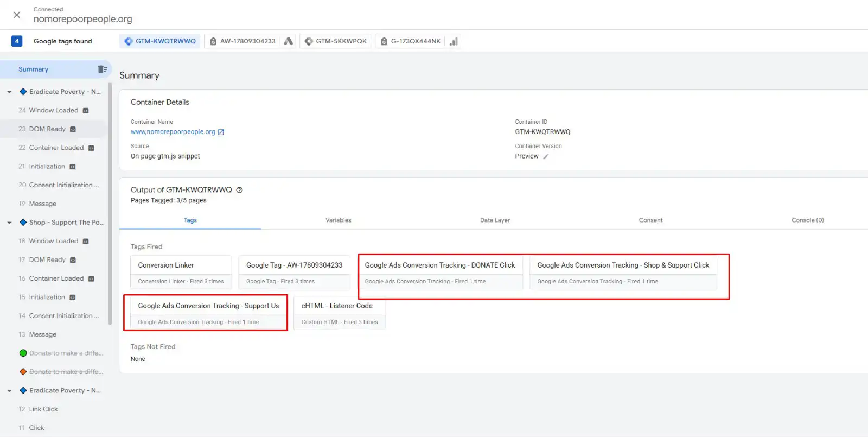Viewport: 868px width, 437px height.
Task: Select event 20 Consent Initialization
Action: coord(54,186)
